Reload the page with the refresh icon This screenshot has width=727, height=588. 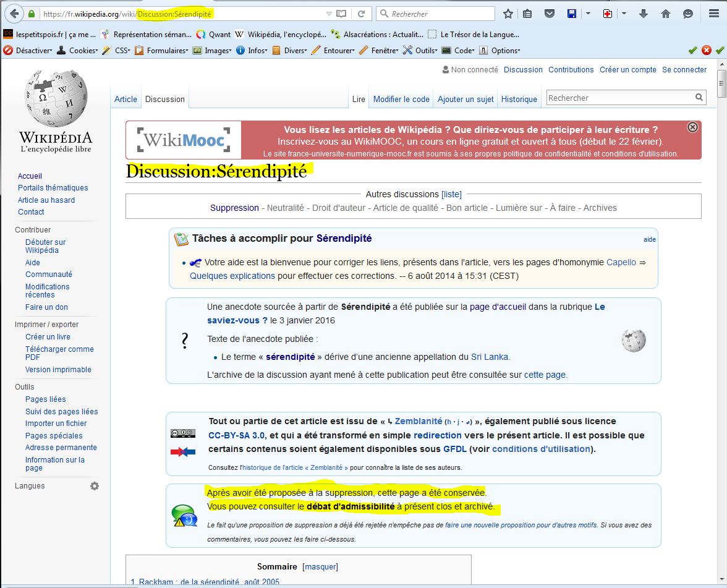(x=362, y=14)
